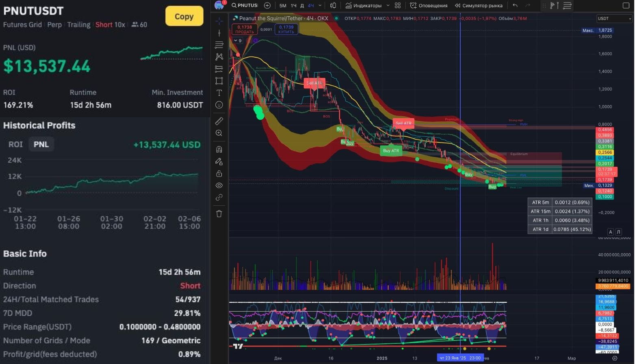Viewport: 635px width, 364px height.
Task: Click the 29.81% 7D MDD value
Action: pos(187,313)
